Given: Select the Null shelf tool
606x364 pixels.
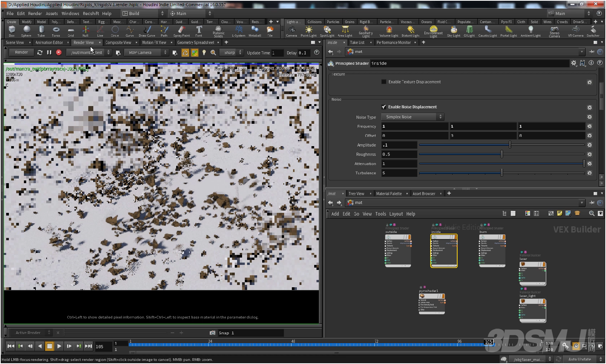Looking at the screenshot, I should (85, 31).
